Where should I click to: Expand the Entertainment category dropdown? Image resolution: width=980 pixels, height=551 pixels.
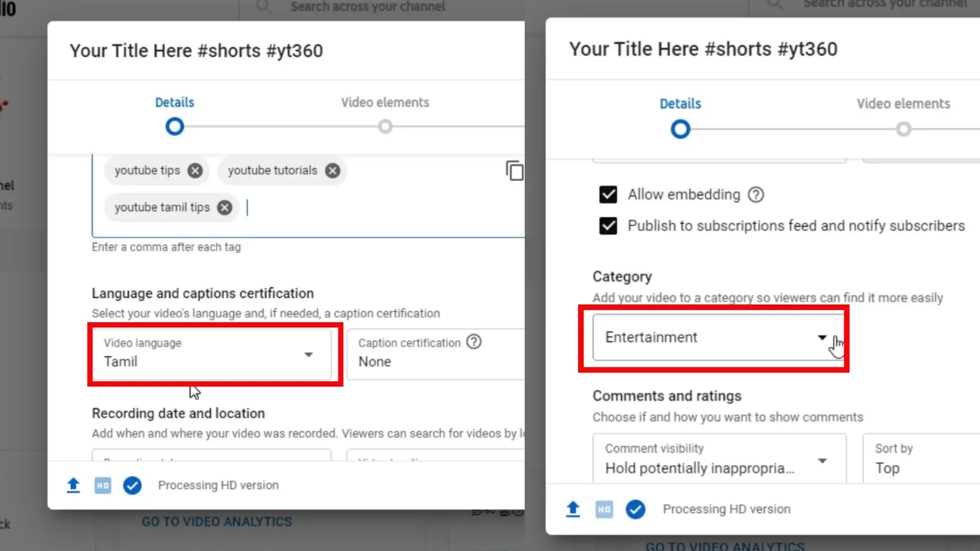click(718, 337)
